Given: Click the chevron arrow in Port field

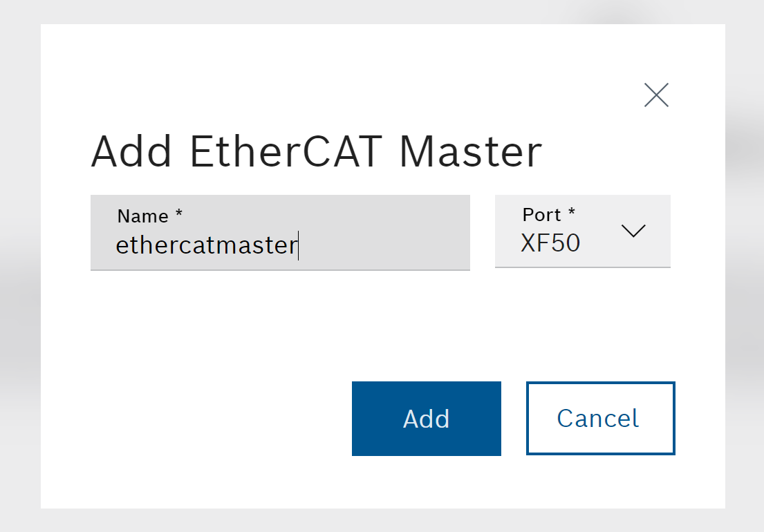Looking at the screenshot, I should point(633,231).
